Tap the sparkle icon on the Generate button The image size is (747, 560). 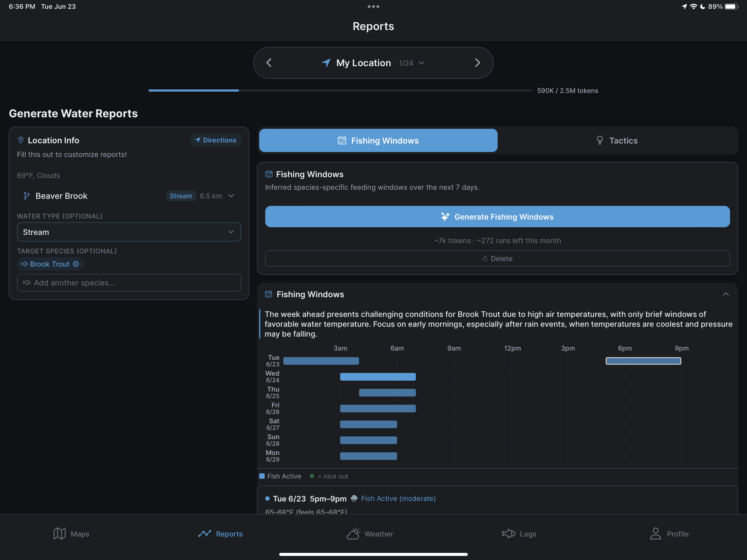pyautogui.click(x=445, y=217)
